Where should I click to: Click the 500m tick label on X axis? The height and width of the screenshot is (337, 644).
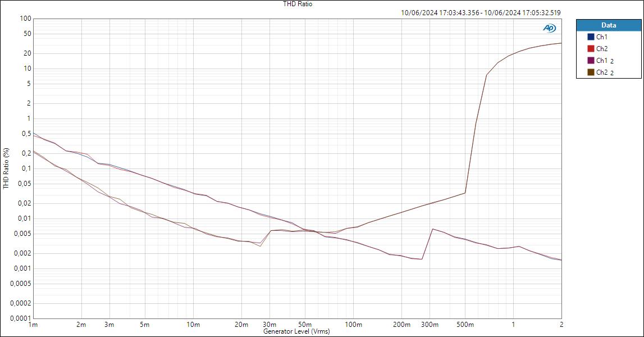click(x=465, y=325)
